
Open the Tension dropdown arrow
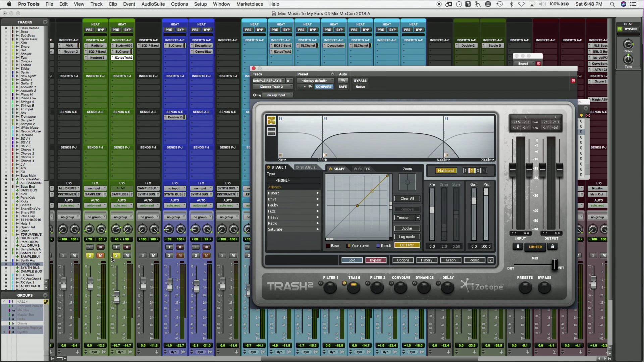tap(418, 218)
